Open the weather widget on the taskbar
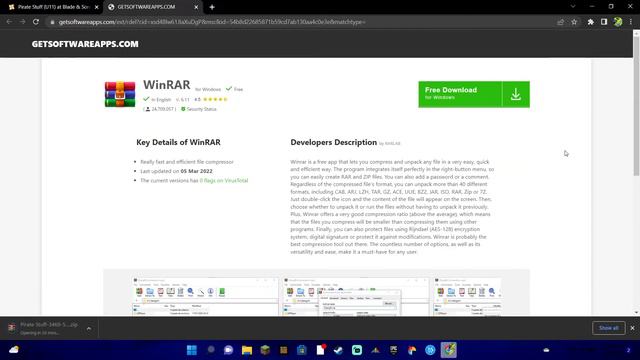This screenshot has height=360, width=640. [14, 350]
